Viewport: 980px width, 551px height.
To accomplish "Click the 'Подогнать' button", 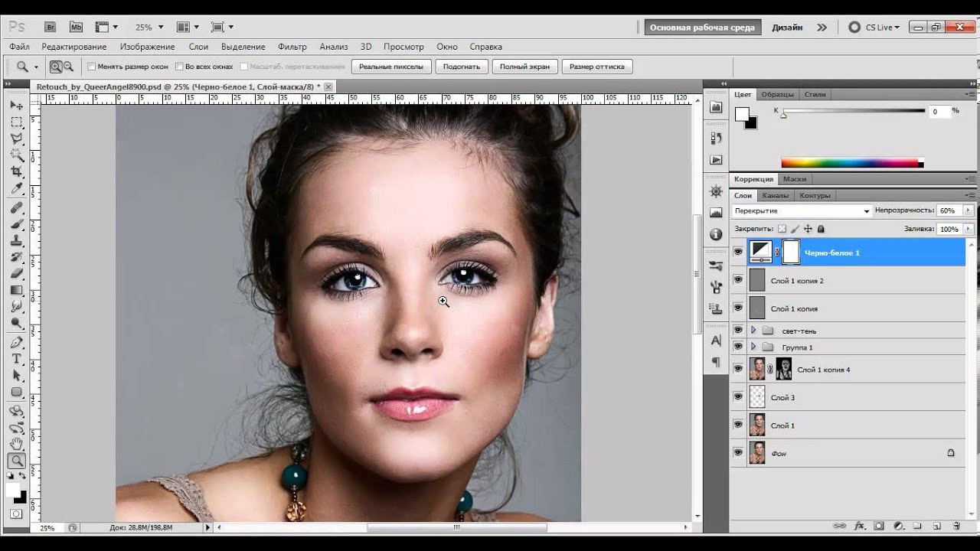I will (x=462, y=67).
